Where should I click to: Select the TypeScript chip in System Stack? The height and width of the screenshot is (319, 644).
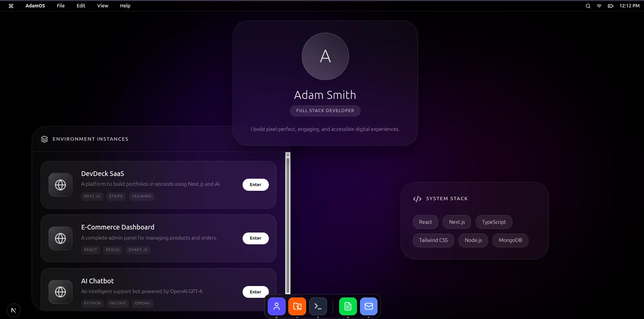[x=494, y=222]
